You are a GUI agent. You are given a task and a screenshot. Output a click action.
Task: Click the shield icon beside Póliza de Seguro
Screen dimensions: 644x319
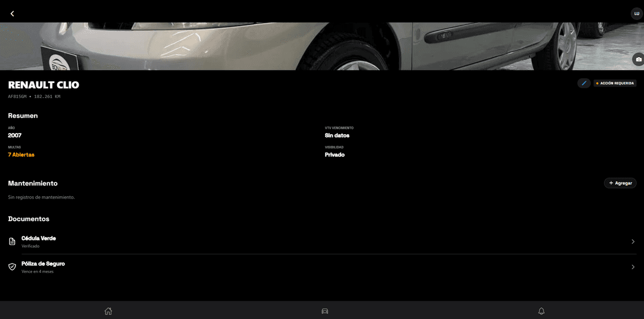(x=13, y=267)
